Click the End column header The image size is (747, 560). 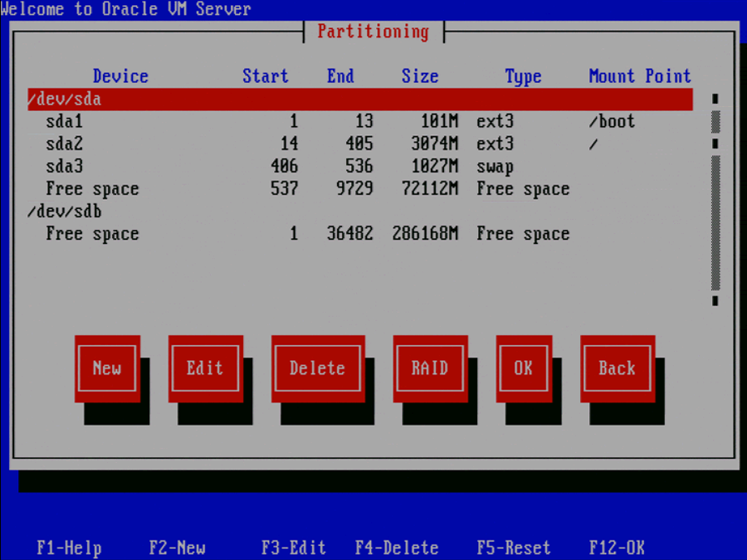[x=340, y=76]
